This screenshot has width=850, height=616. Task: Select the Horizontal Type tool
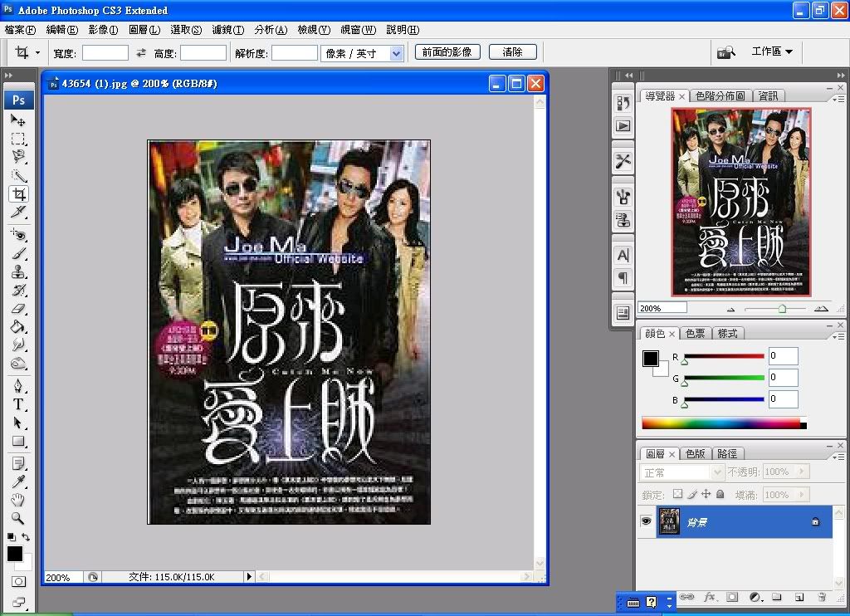(x=18, y=404)
